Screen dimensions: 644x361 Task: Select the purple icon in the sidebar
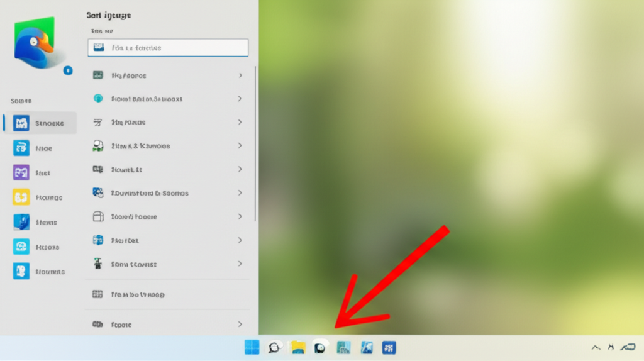click(21, 172)
